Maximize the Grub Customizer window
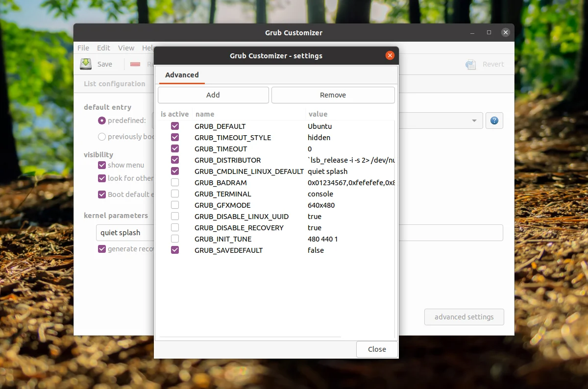588x389 pixels. tap(489, 32)
